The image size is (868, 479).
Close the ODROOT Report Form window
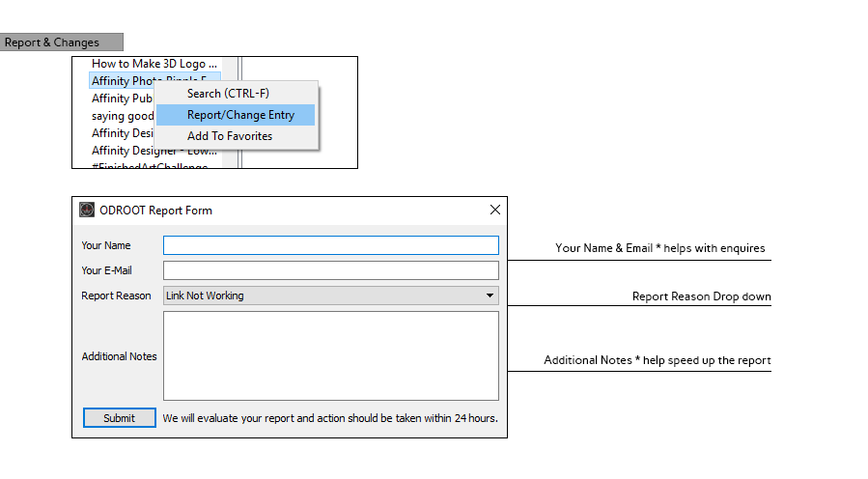[495, 210]
